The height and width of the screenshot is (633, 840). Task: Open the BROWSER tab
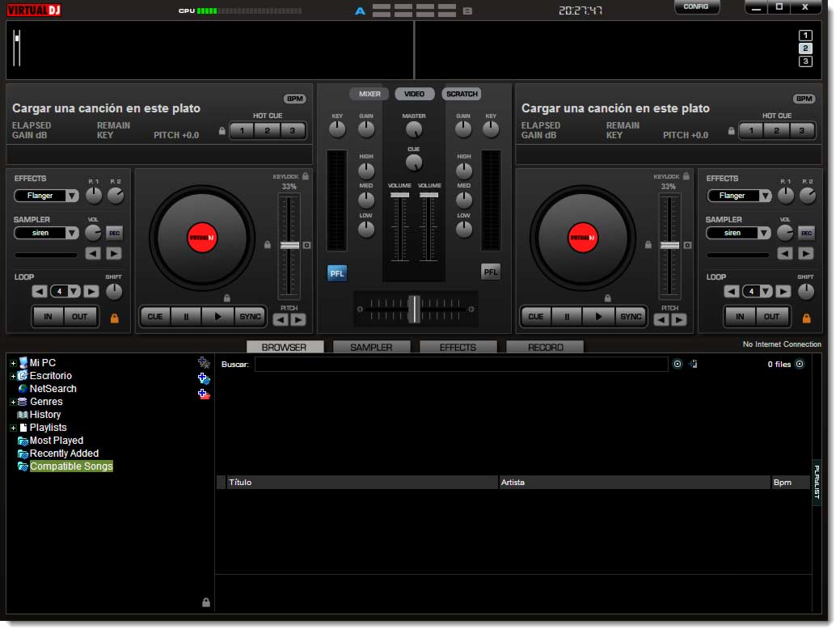(x=285, y=347)
